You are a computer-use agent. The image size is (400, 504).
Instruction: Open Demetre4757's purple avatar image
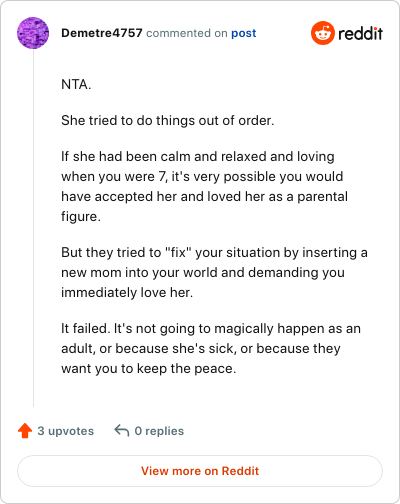[33, 33]
